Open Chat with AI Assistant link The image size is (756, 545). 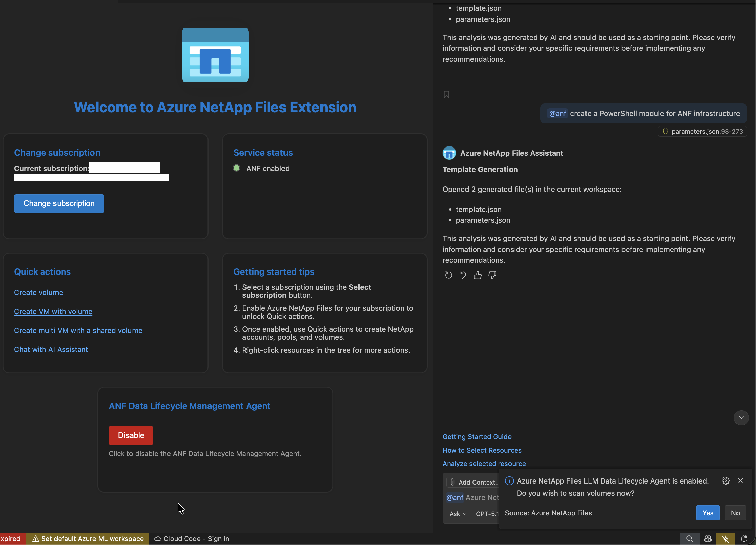coord(51,350)
